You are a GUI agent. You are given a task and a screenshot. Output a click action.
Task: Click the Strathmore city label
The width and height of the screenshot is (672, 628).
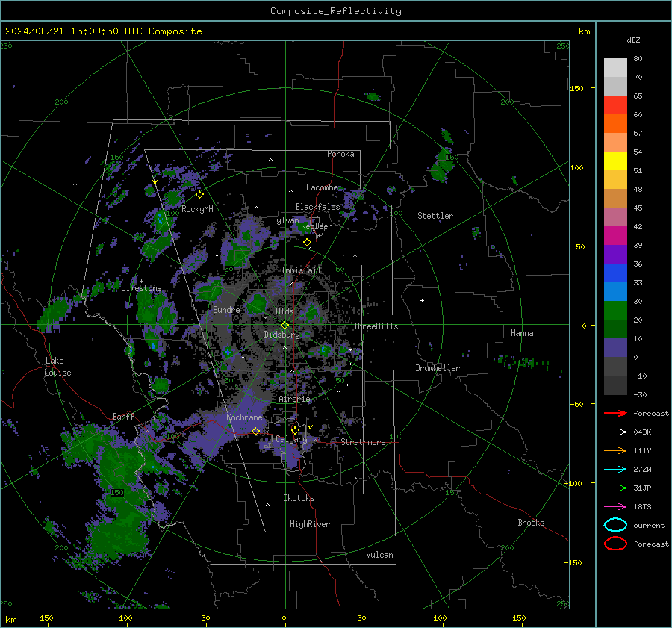363,442
